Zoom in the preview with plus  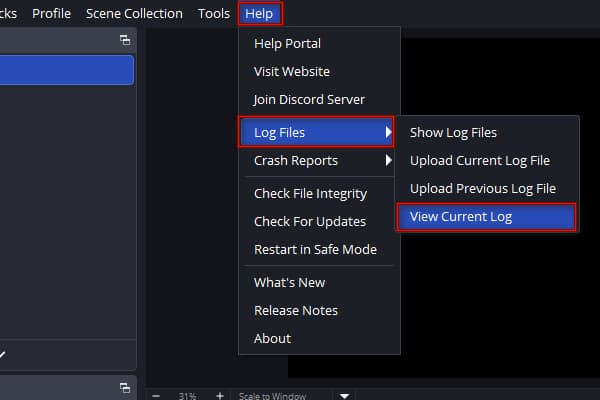point(220,395)
